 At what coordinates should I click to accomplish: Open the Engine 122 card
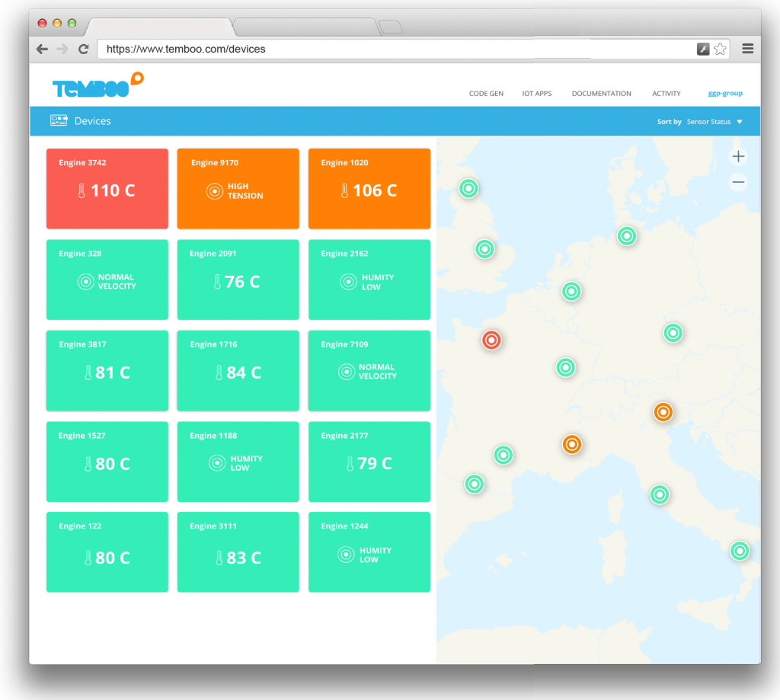tap(107, 552)
